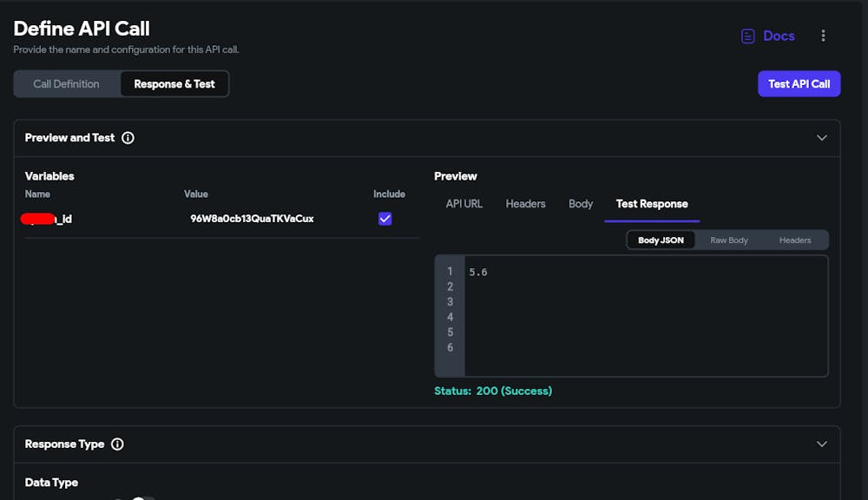Collapse the Response Type section
Screen dimensions: 868x500
pyautogui.click(x=821, y=444)
